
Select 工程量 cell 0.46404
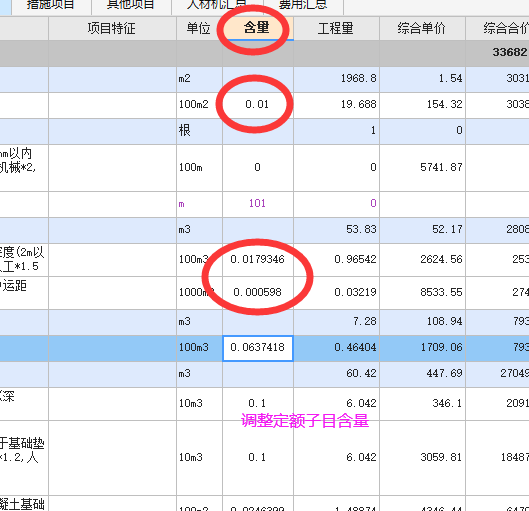(x=336, y=348)
